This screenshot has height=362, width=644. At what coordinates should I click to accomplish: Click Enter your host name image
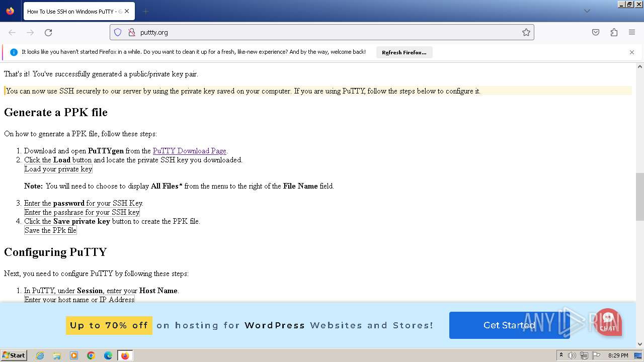[x=79, y=300]
